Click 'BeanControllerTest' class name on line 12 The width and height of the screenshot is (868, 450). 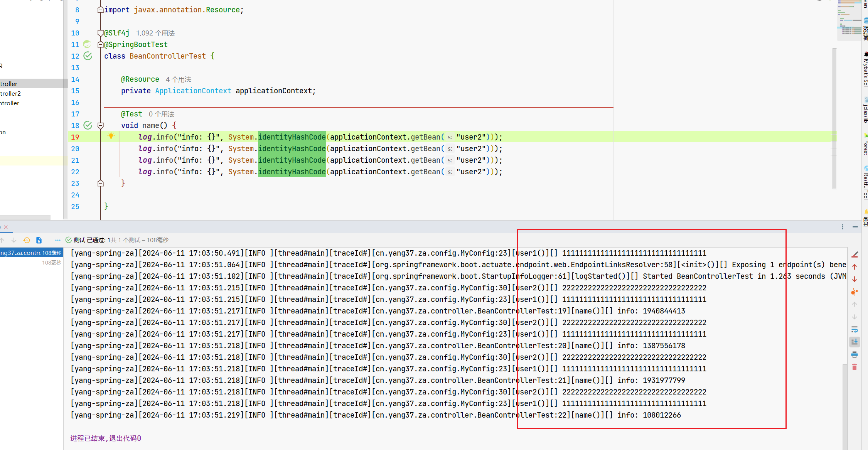coord(168,56)
